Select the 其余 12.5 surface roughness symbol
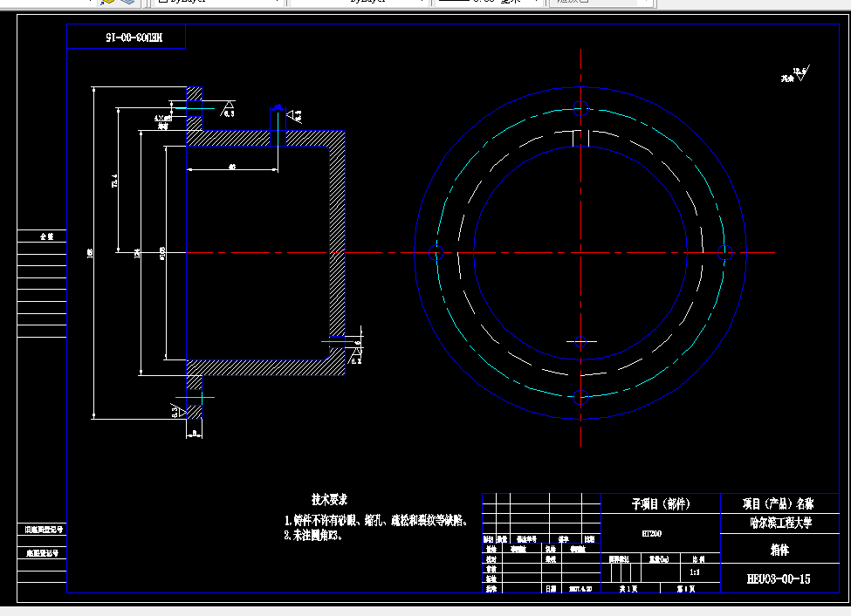The height and width of the screenshot is (616, 851). click(x=795, y=74)
